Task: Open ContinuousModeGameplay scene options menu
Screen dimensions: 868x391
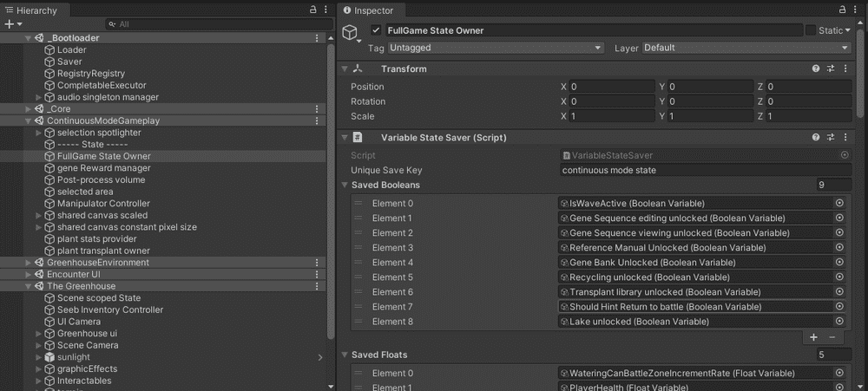Action: (x=317, y=121)
